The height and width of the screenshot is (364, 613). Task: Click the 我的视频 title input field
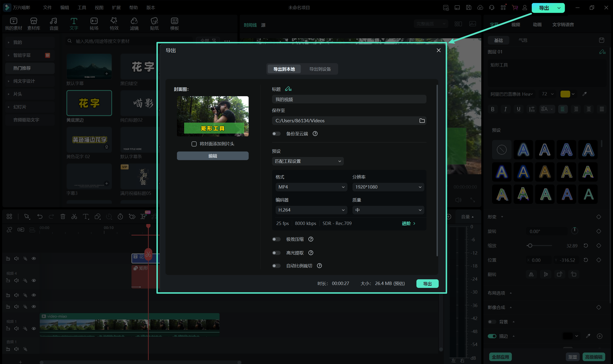click(349, 100)
